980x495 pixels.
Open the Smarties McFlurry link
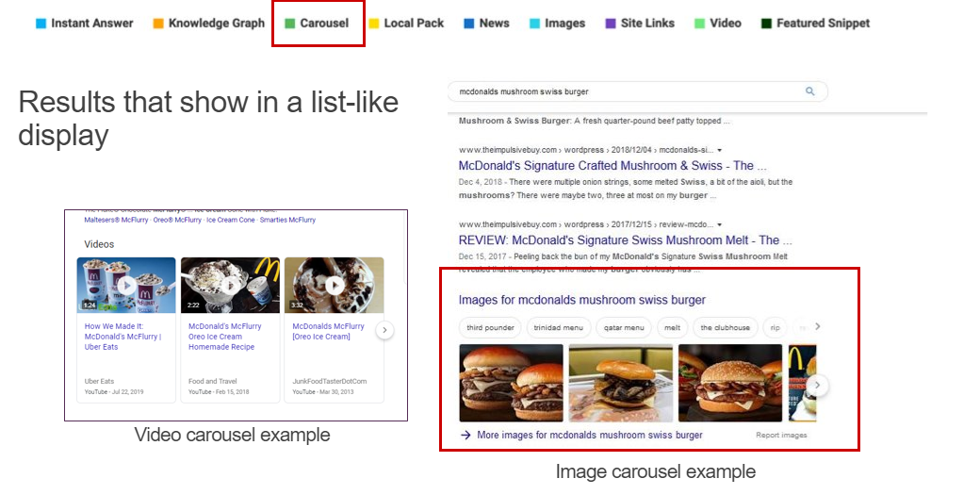[287, 220]
